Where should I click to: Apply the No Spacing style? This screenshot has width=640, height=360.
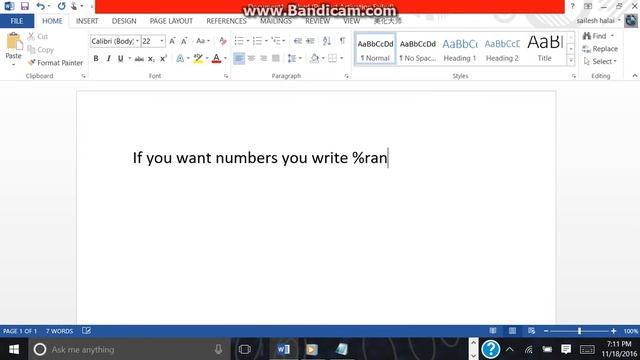point(418,48)
